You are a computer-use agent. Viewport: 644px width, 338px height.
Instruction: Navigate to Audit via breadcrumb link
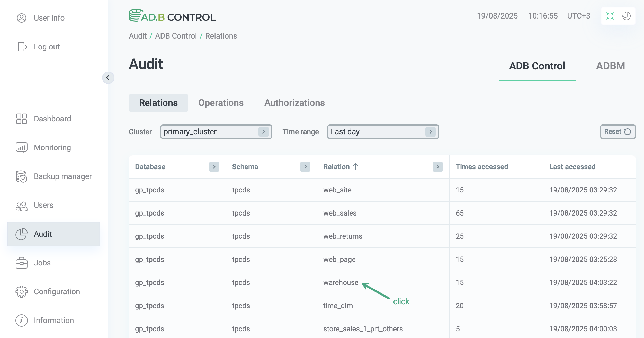point(138,36)
